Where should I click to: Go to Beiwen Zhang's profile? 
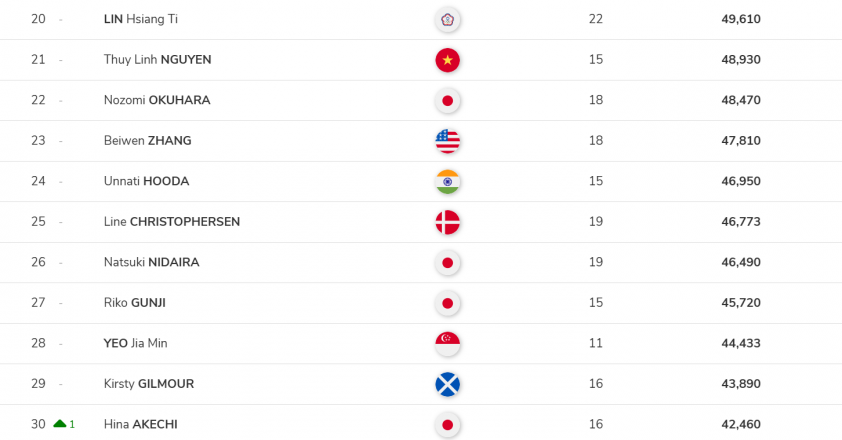[147, 141]
